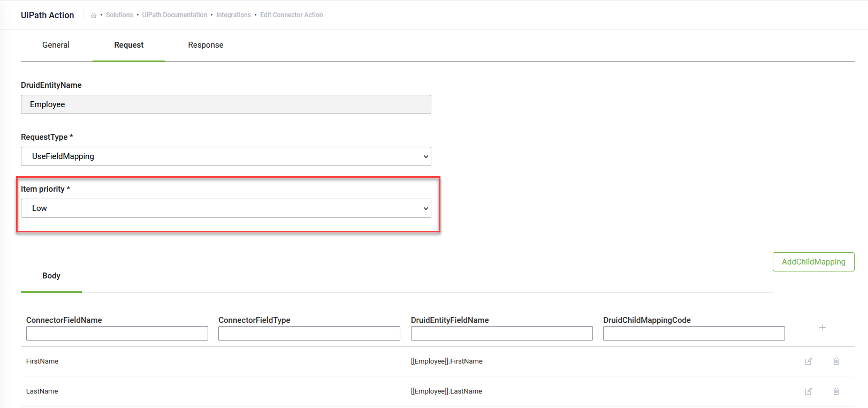
Task: Switch to the Response tab
Action: click(x=205, y=45)
